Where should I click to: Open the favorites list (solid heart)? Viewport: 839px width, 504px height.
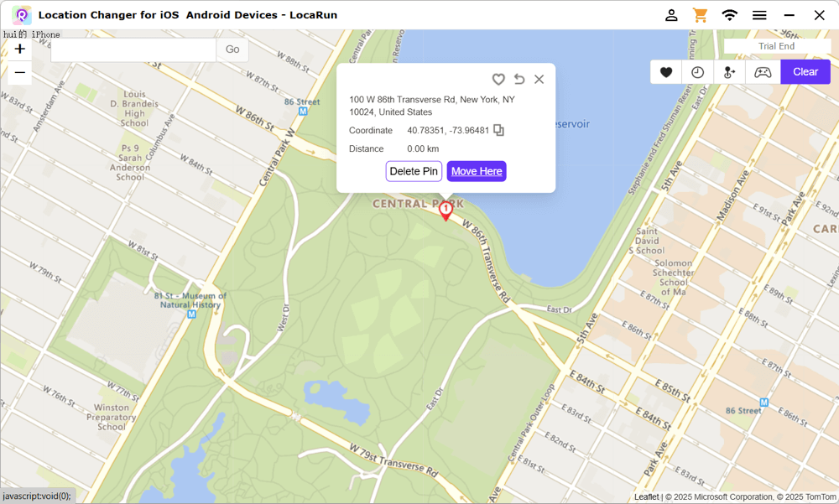(666, 72)
